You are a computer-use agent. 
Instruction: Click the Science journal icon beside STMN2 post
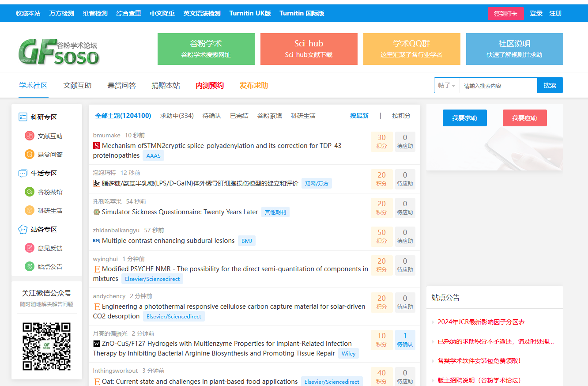click(97, 146)
